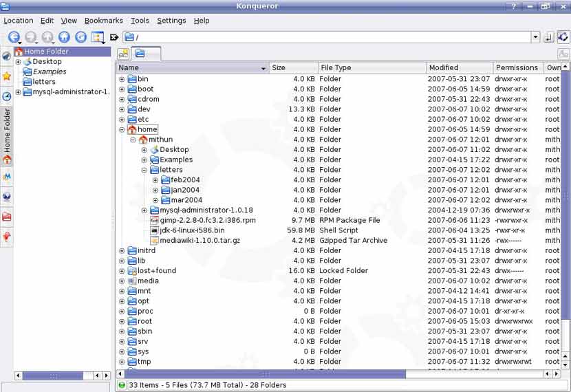This screenshot has height=392, width=571.
Task: Open the Settings menu
Action: pos(171,21)
